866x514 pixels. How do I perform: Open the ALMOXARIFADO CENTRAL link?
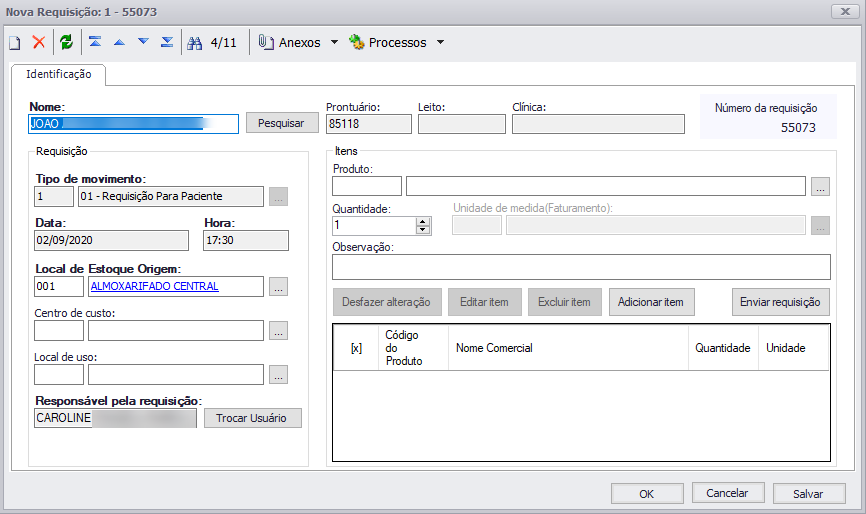coord(155,286)
